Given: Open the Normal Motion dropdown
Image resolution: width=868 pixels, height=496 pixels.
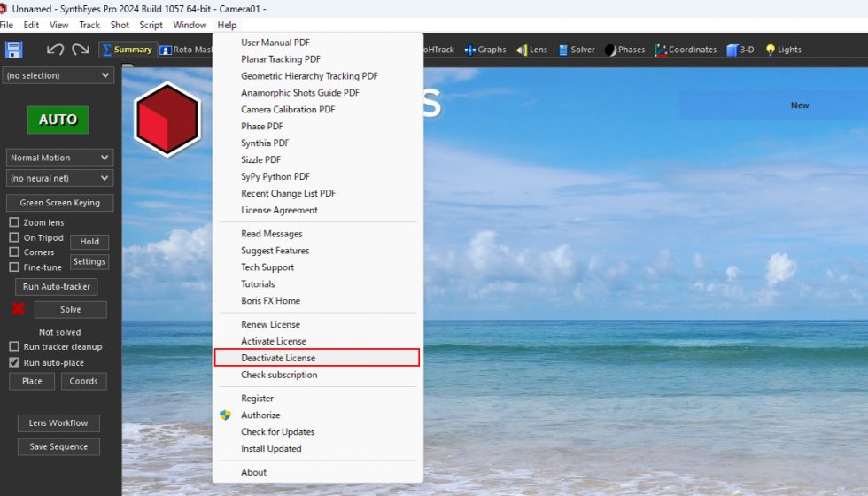Looking at the screenshot, I should point(59,158).
